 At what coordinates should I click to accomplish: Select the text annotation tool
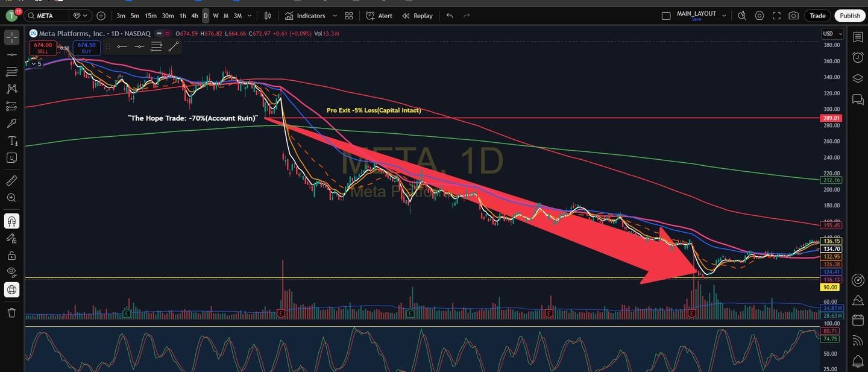11,140
